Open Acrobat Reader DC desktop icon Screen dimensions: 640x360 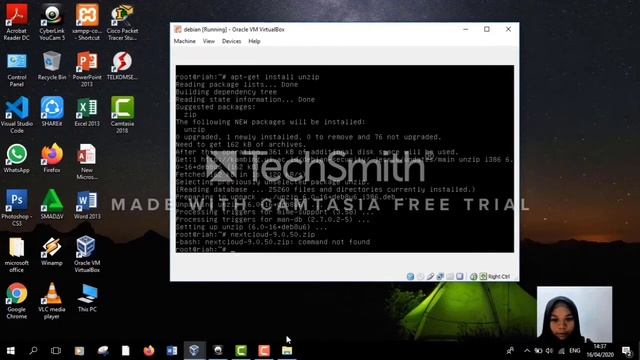(17, 22)
